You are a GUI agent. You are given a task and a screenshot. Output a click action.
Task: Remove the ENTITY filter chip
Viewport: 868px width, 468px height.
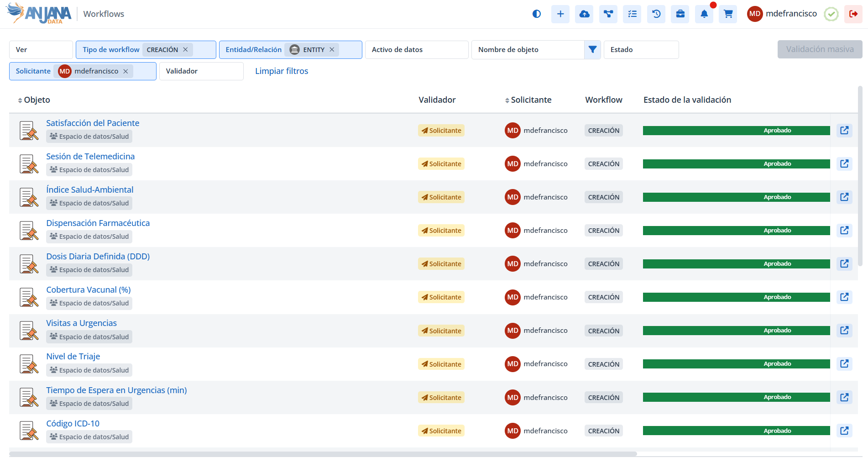click(x=332, y=50)
